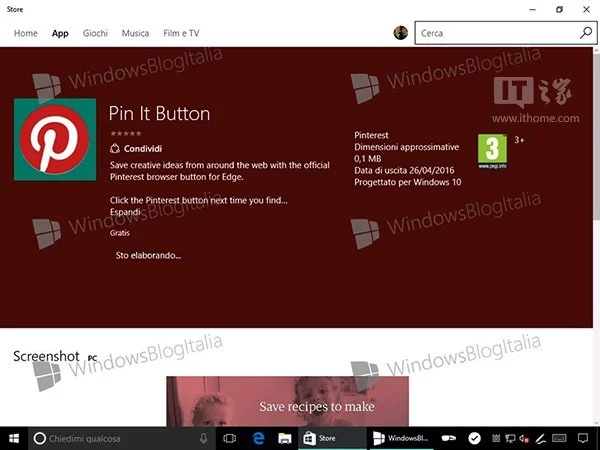
Task: Open the user account avatar
Action: coord(401,33)
